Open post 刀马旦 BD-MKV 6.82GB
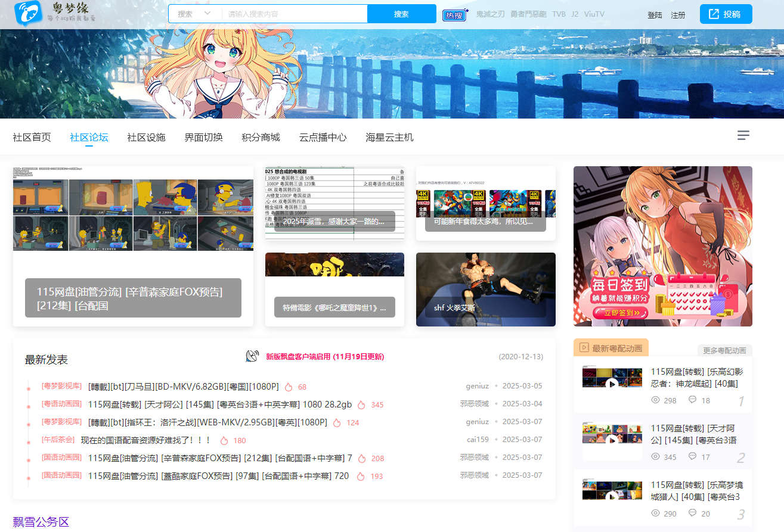This screenshot has width=784, height=532. (183, 387)
